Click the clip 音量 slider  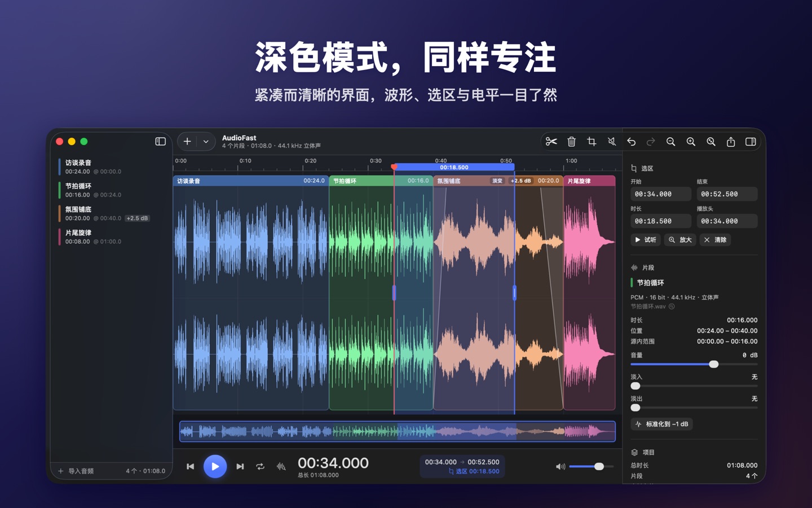(x=694, y=364)
